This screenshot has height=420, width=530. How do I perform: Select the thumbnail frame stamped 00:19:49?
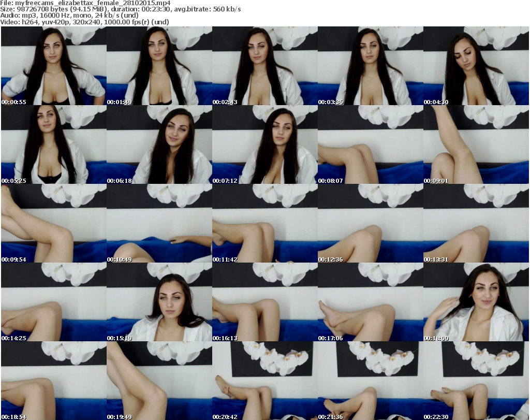click(x=159, y=381)
